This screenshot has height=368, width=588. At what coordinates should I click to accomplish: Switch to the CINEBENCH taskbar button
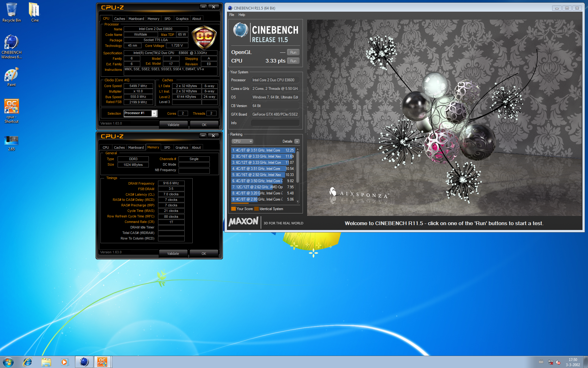coord(84,362)
